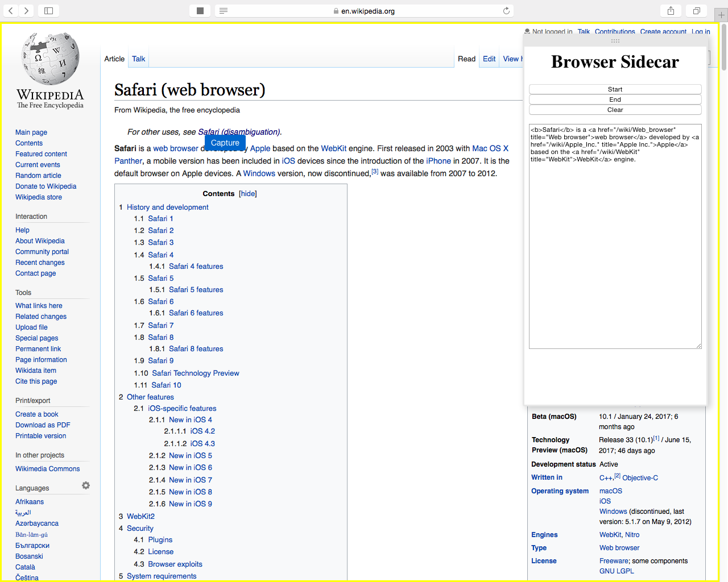Click the Create account link
Viewport: 728px width, 582px height.
[x=663, y=32]
